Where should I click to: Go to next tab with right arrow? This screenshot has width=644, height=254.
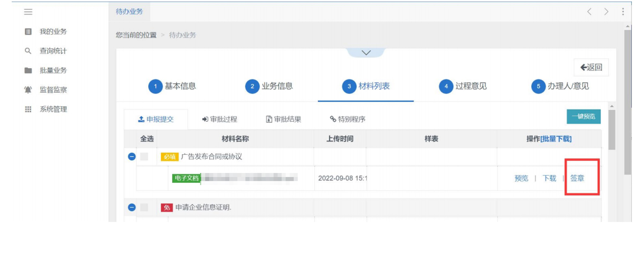point(606,12)
